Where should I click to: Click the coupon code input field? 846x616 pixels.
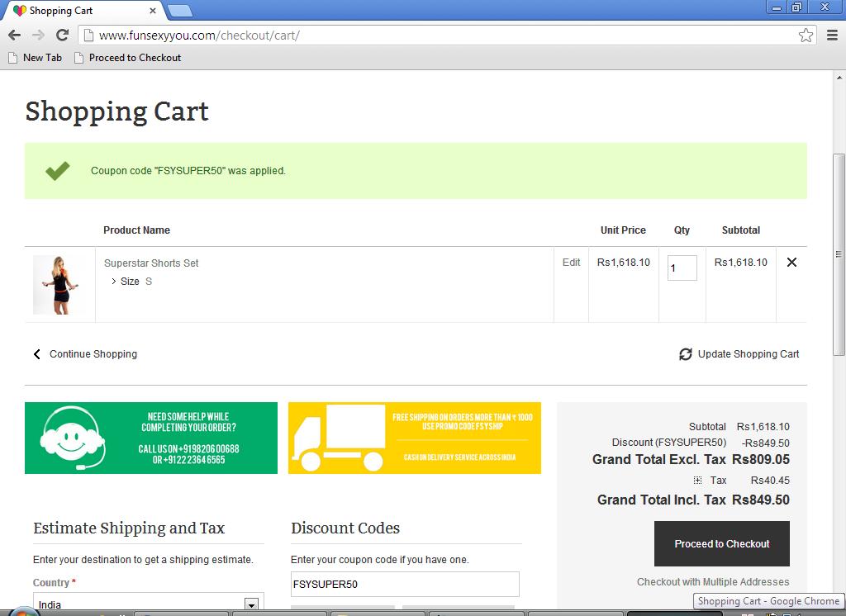click(x=405, y=584)
